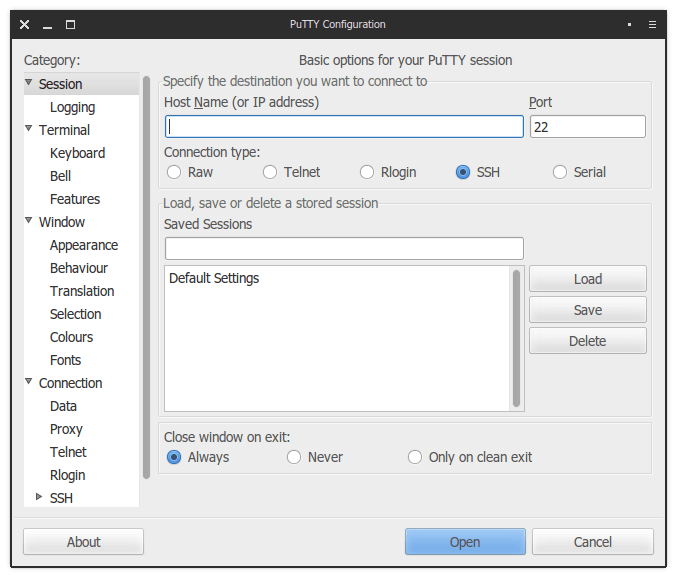Choose Only on clean exit option
This screenshot has height=578, width=677.
(415, 457)
